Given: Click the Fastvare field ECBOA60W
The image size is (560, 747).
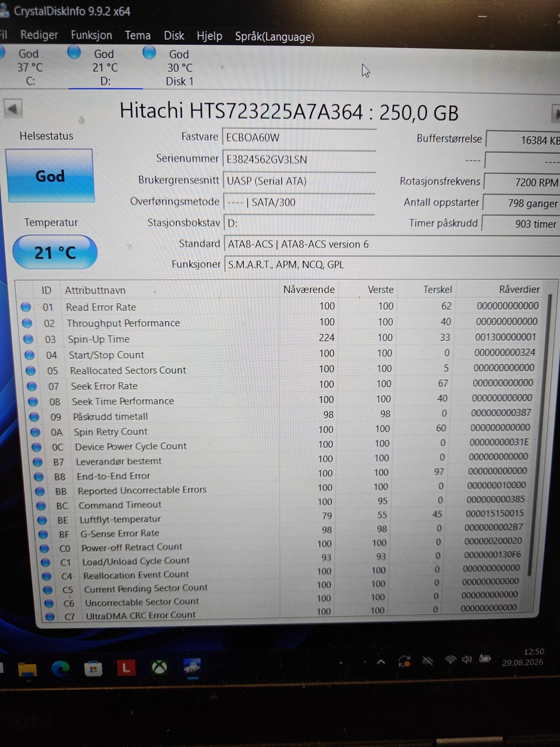Looking at the screenshot, I should click(299, 138).
